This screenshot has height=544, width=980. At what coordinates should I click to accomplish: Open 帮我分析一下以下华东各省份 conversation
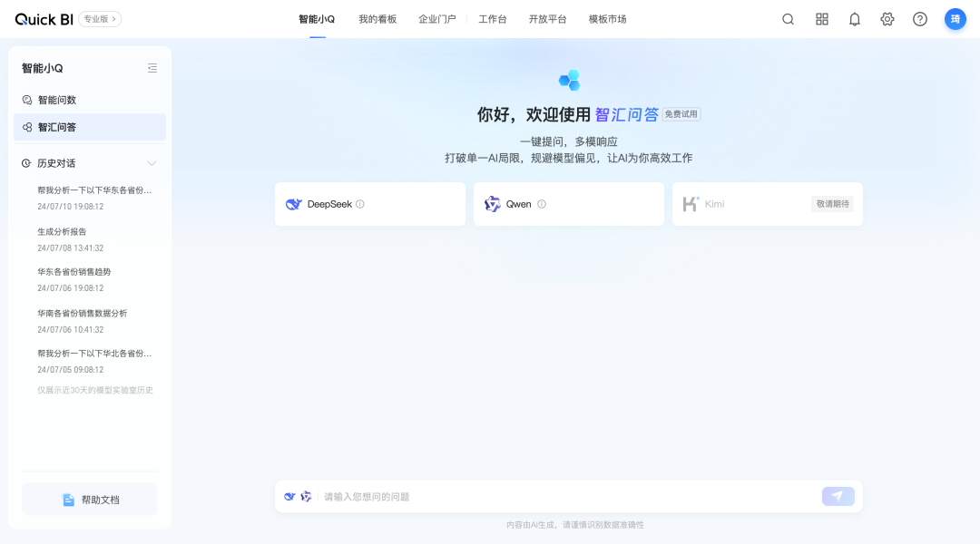coord(94,198)
